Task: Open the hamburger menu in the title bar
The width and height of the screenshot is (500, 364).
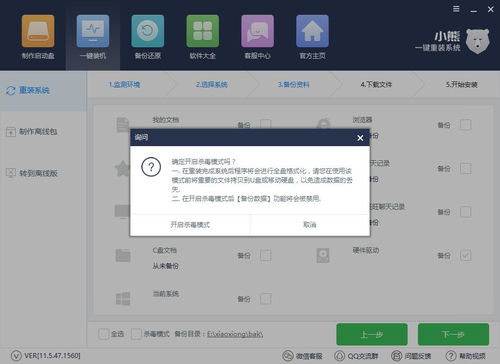Action: coord(456,9)
